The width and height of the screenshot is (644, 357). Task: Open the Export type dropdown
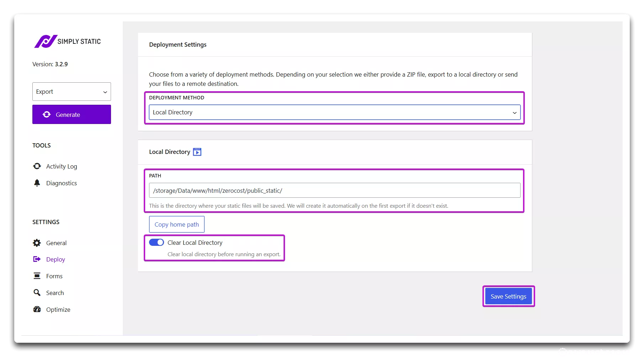(72, 92)
